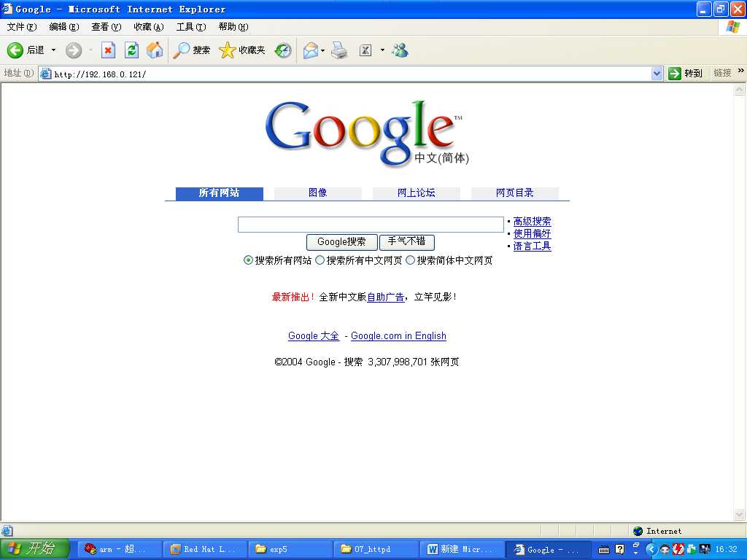
Task: Select 搜索所有中文网页 radio button
Action: click(x=320, y=260)
